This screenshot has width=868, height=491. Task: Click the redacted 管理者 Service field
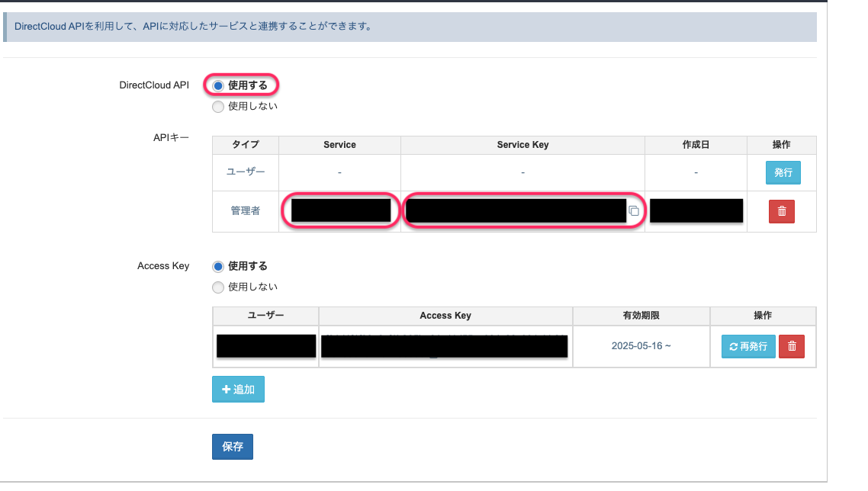point(341,210)
